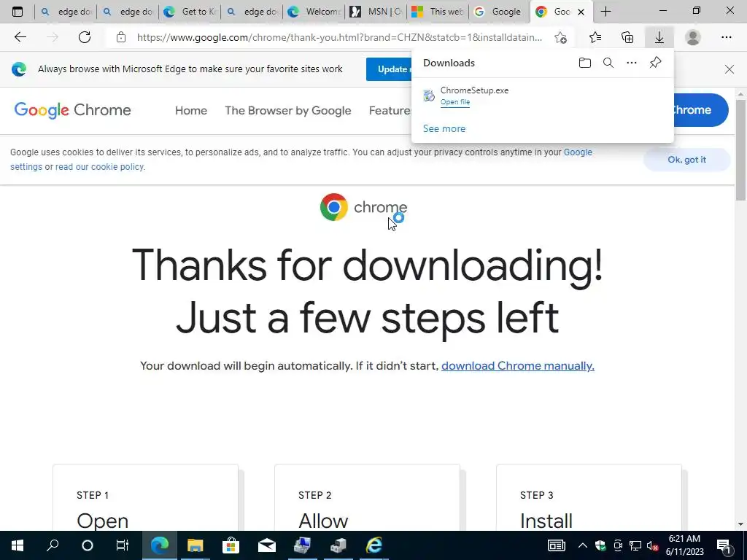
Task: Toggle the Downloads toolbar button
Action: click(659, 37)
